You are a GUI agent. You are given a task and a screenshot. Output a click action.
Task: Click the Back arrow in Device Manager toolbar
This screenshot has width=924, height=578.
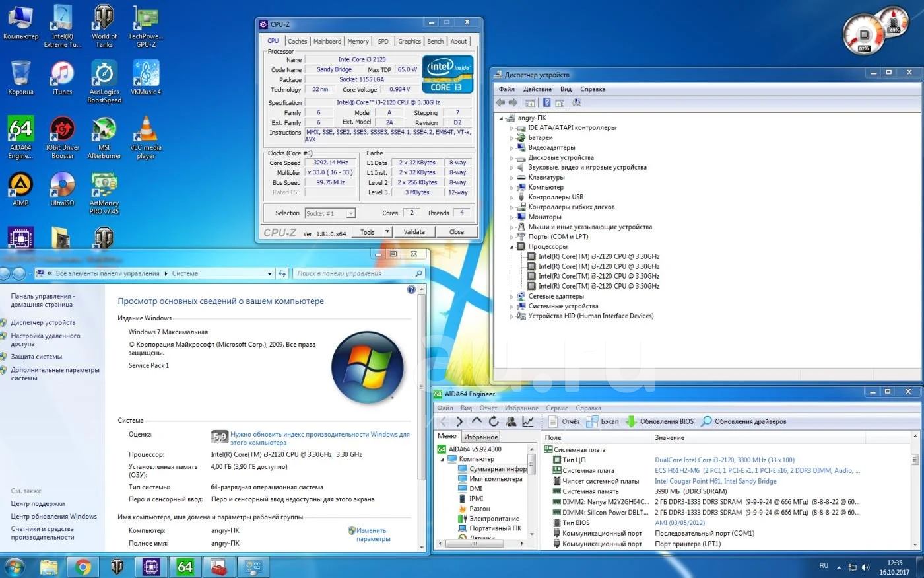click(x=500, y=102)
